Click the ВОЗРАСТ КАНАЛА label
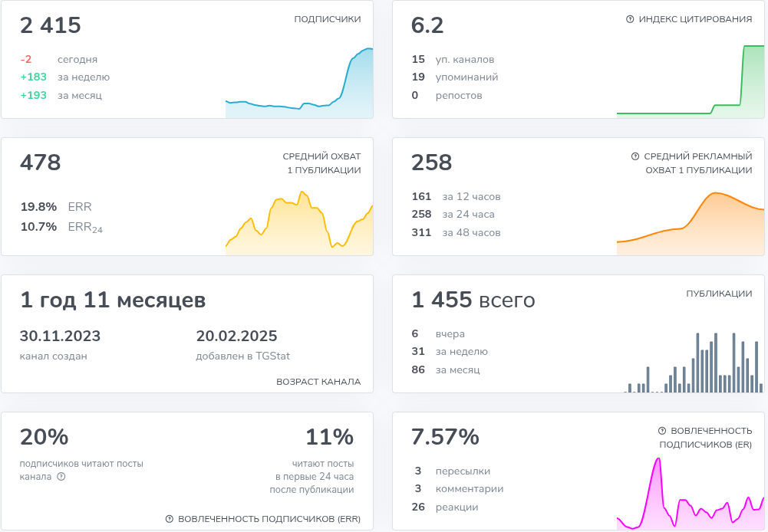Viewport: 768px width, 532px height. [x=318, y=382]
